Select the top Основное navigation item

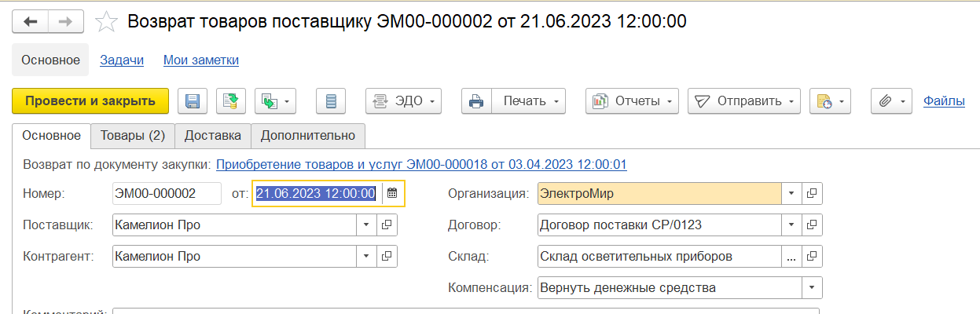coord(50,60)
